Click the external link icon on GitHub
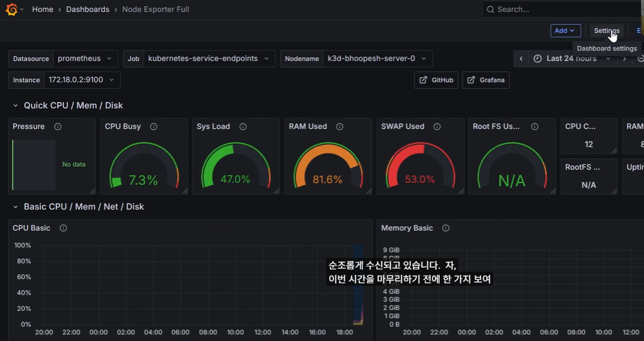 pos(423,80)
